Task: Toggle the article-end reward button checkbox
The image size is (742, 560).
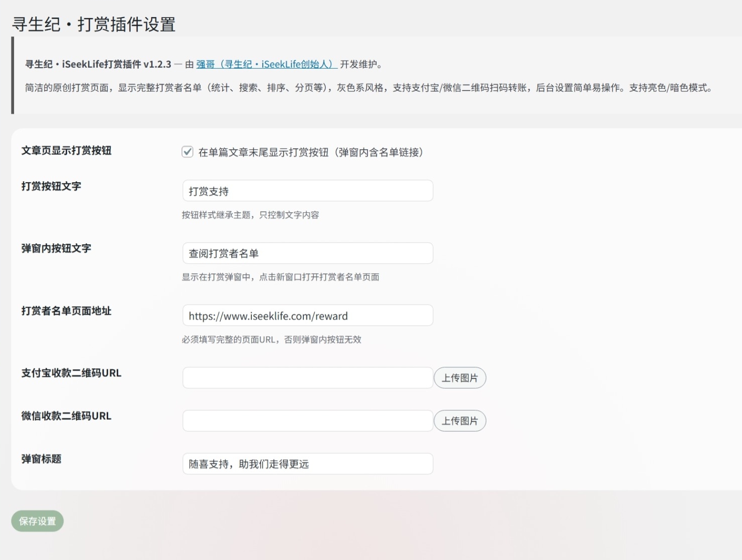Action: pyautogui.click(x=187, y=152)
